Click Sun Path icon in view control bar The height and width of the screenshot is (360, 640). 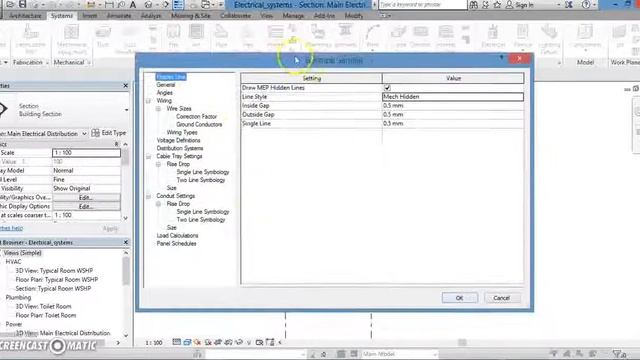click(x=198, y=342)
